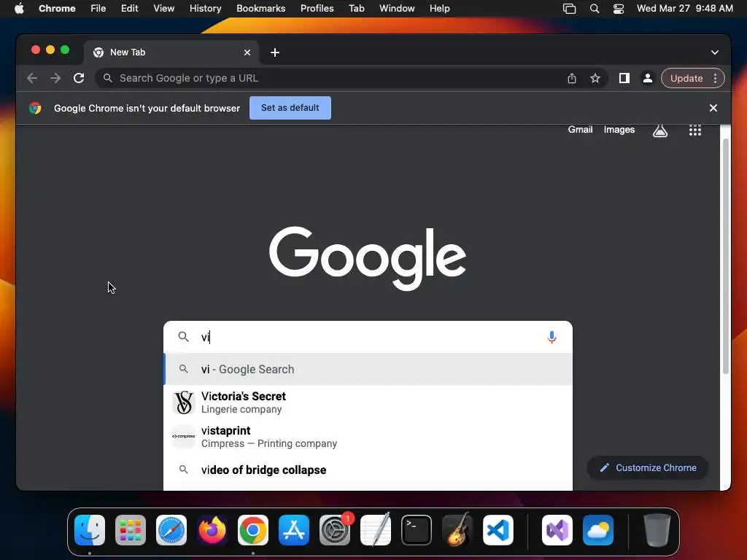Start voice search with microphone
This screenshot has height=560, width=747.
(551, 337)
